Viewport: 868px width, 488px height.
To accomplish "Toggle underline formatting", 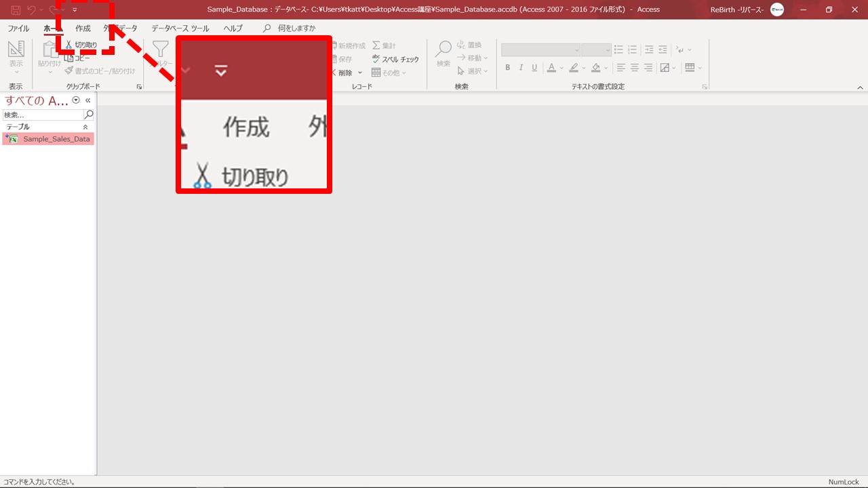I will [534, 68].
